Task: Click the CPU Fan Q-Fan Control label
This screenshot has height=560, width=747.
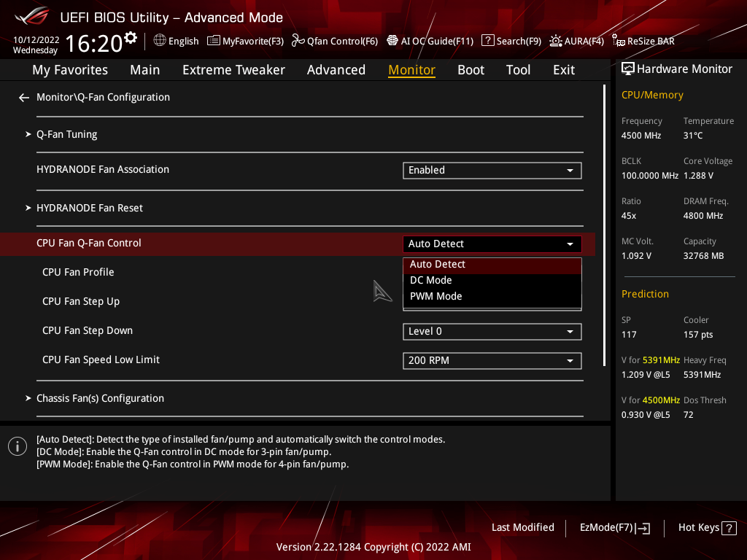Action: (88, 243)
